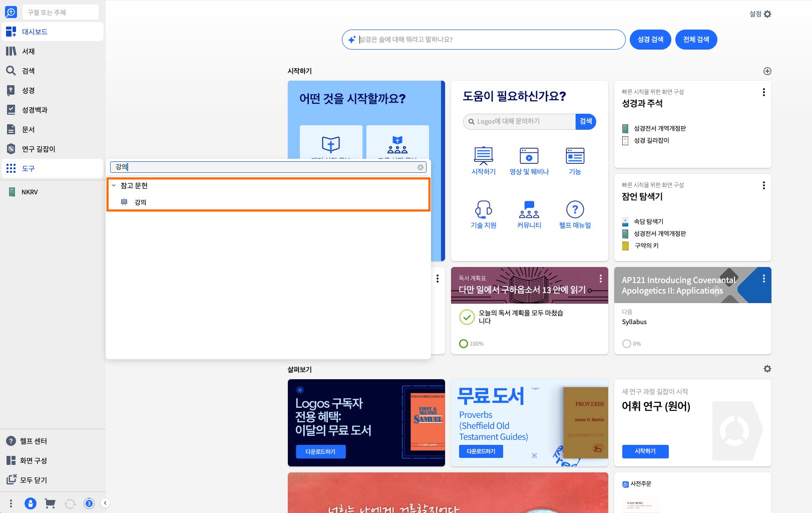Screen dimensions: 812x513
Task: Clear the tools search field text
Action: coord(421,167)
